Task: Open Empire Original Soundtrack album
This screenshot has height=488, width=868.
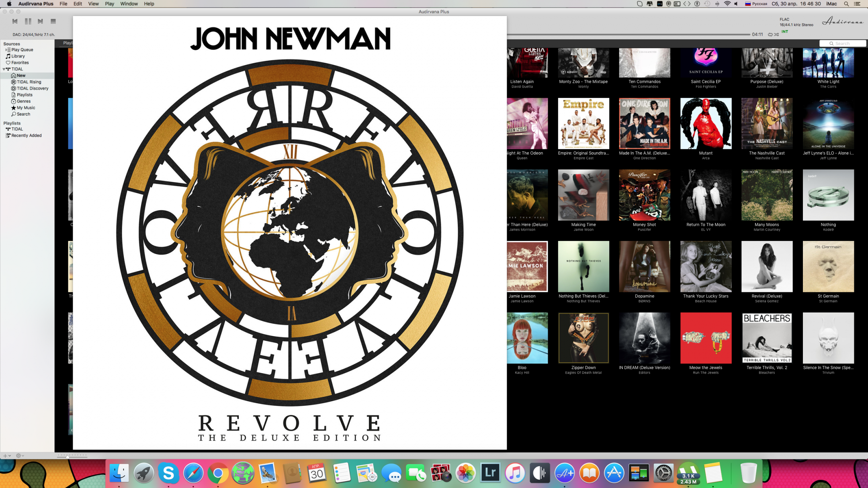Action: coord(583,123)
